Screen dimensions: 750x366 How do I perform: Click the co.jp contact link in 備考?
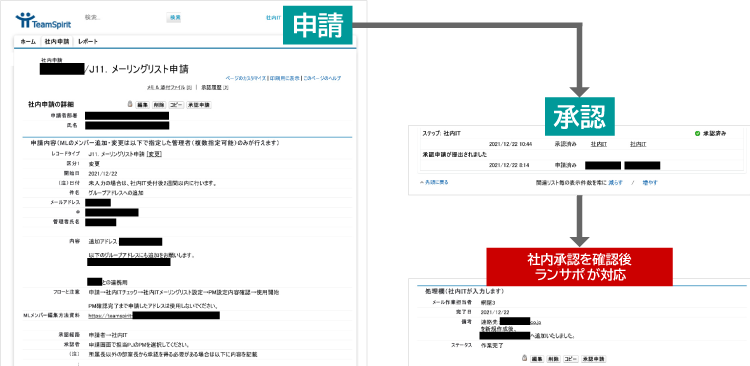(536, 322)
